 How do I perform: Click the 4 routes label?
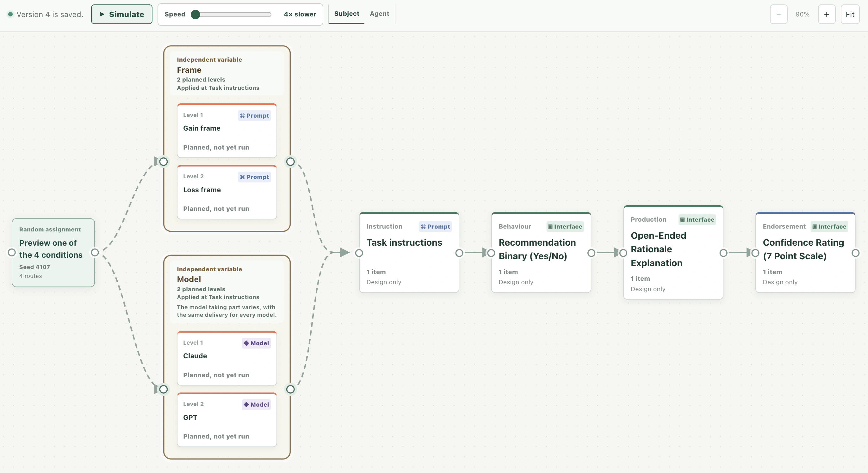[30, 276]
